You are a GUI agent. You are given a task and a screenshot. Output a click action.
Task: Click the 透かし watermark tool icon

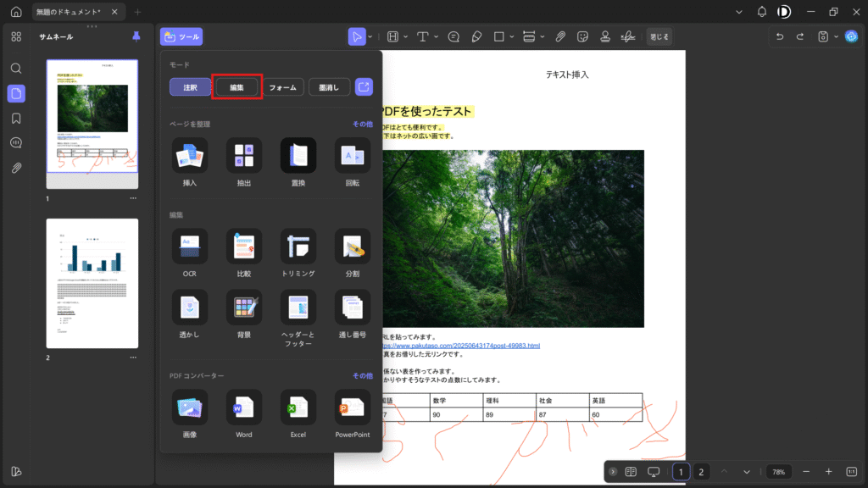[189, 308]
